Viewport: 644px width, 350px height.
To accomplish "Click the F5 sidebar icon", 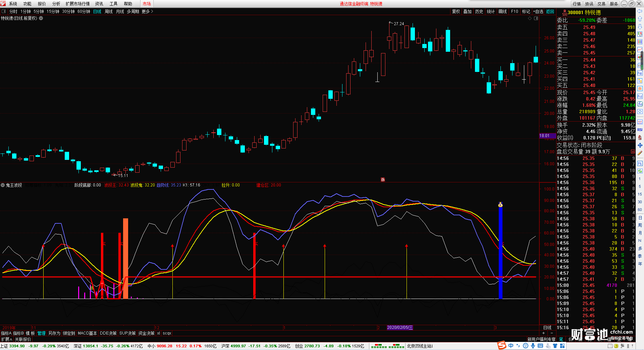I will coord(640,164).
